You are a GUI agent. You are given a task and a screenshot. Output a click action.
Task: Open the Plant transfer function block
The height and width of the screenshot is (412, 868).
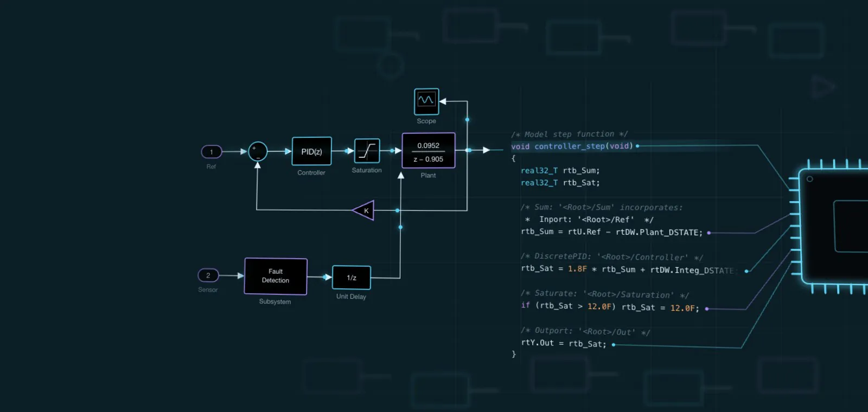click(429, 151)
